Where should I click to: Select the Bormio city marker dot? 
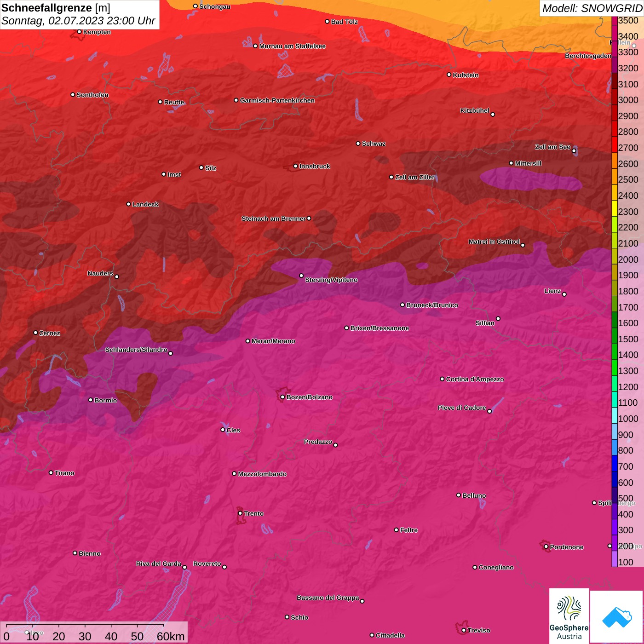point(91,400)
